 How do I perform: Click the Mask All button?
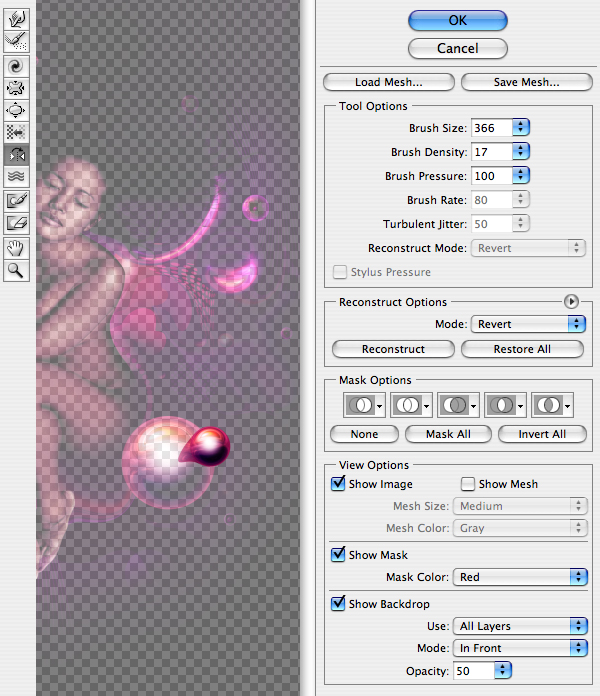tap(448, 434)
